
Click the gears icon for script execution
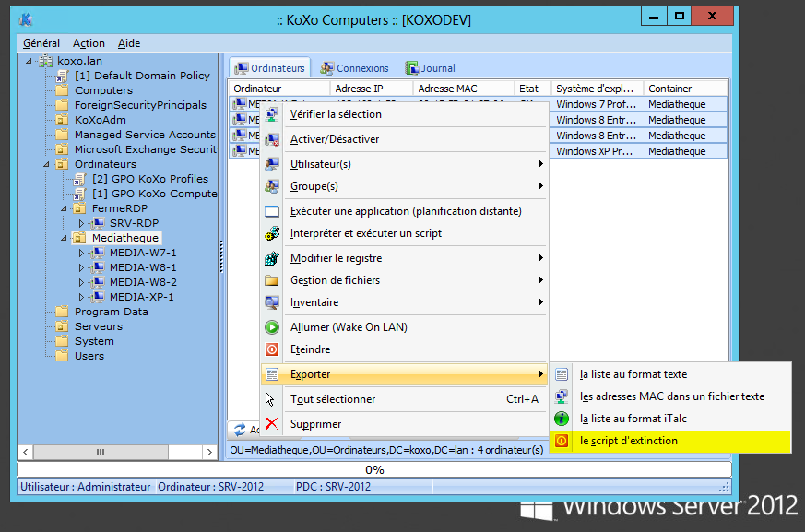(272, 233)
